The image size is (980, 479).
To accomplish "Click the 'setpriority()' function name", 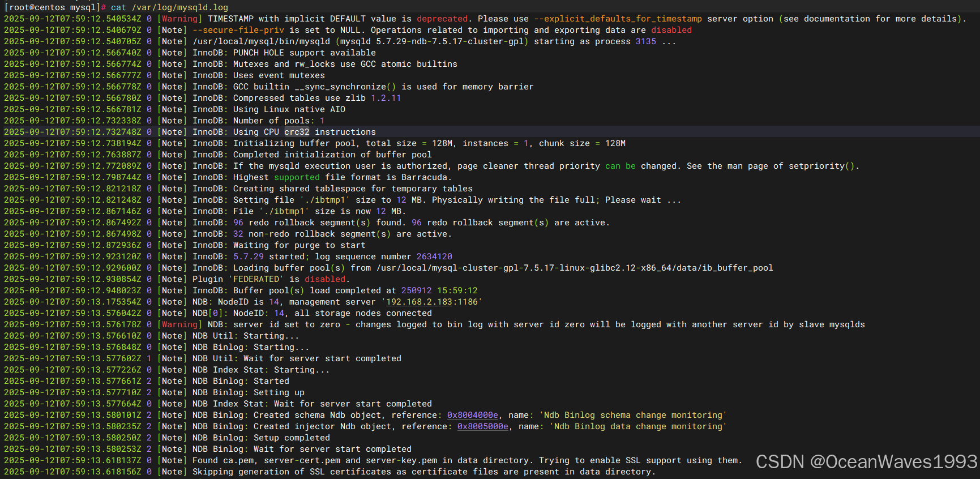I will click(821, 166).
